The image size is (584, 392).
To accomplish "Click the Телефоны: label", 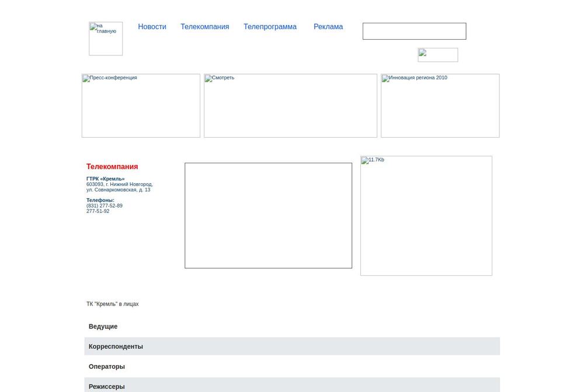I will [100, 200].
